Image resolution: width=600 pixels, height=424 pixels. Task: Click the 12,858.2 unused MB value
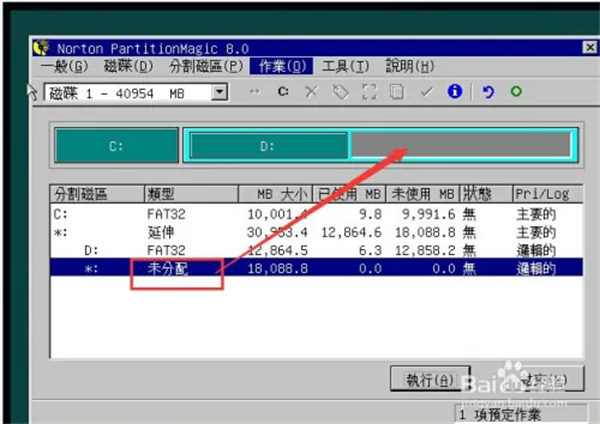[x=425, y=250]
